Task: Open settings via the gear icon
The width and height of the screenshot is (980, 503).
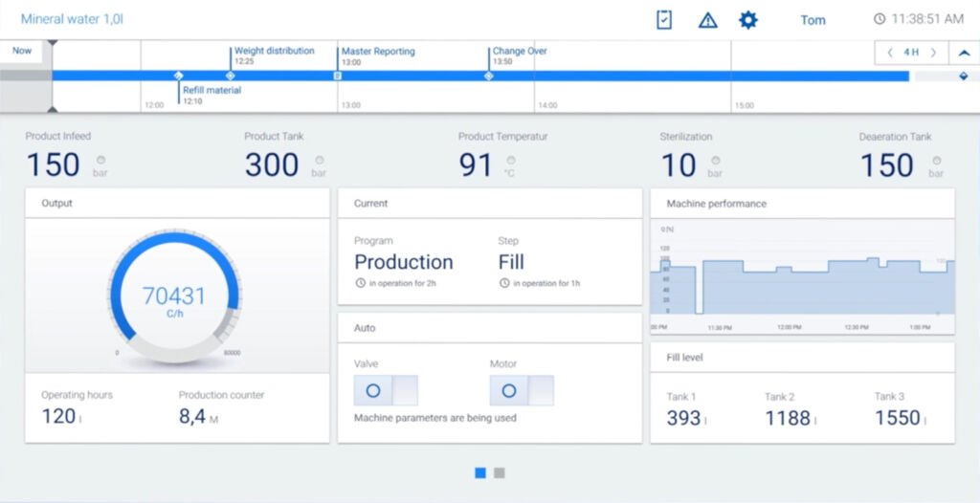Action: point(748,19)
